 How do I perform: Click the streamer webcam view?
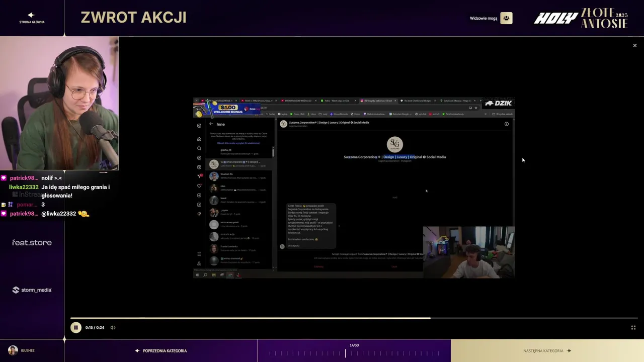(59, 104)
